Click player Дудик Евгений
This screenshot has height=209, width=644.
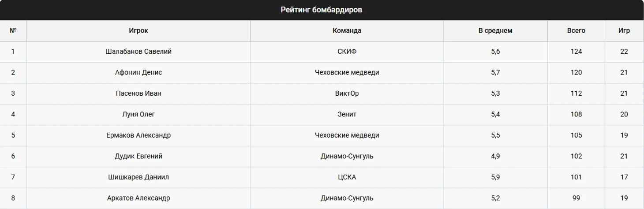[139, 156]
